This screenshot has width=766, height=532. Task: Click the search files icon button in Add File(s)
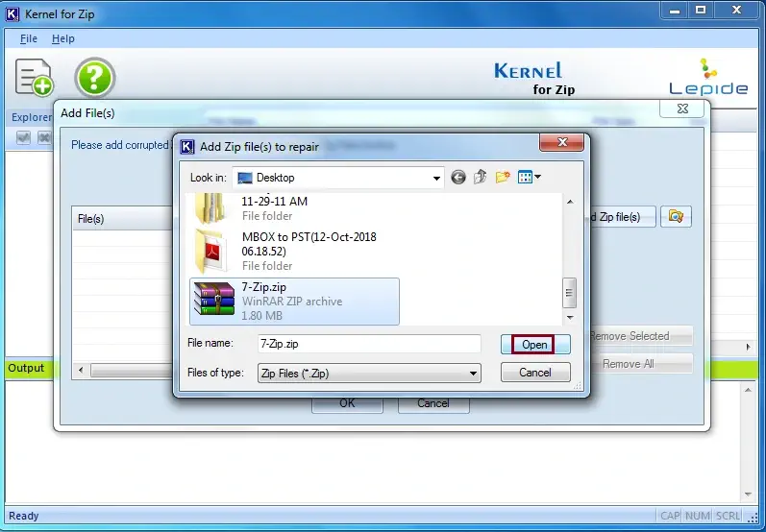point(676,216)
